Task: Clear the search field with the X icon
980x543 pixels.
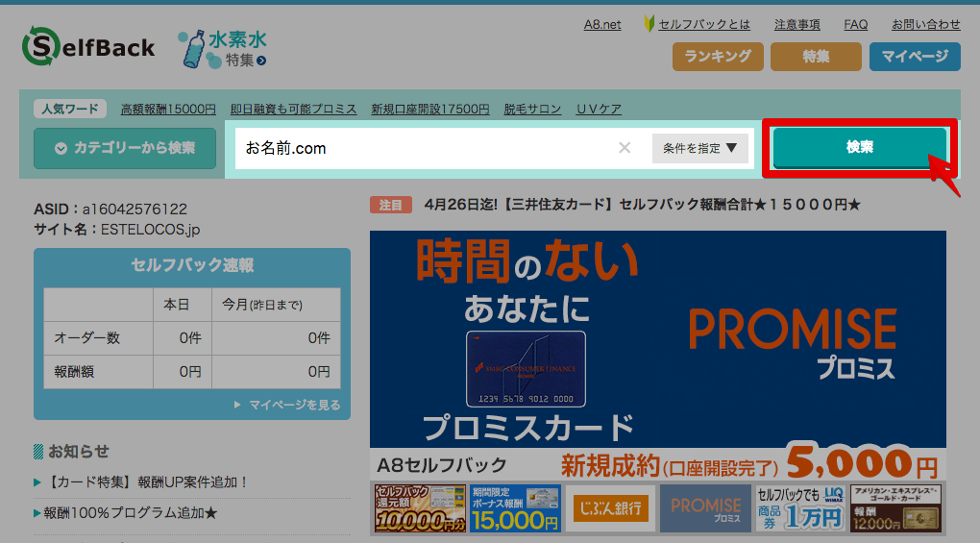Action: (625, 148)
